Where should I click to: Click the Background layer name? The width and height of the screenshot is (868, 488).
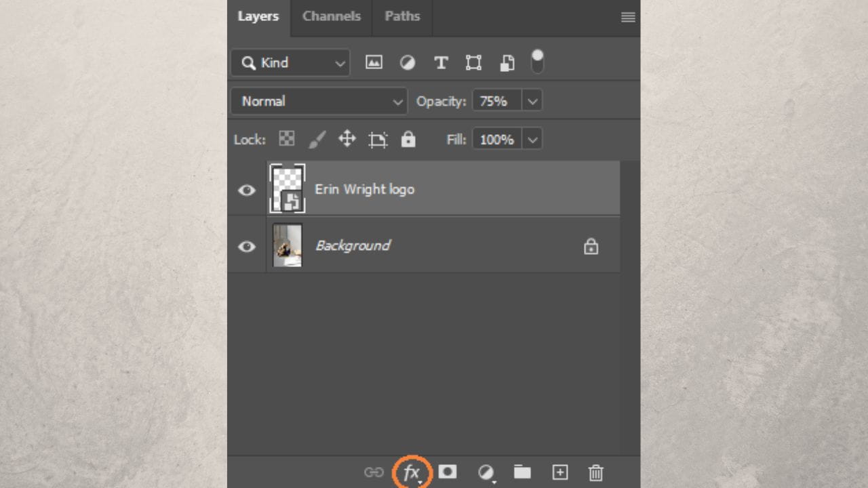tap(353, 245)
